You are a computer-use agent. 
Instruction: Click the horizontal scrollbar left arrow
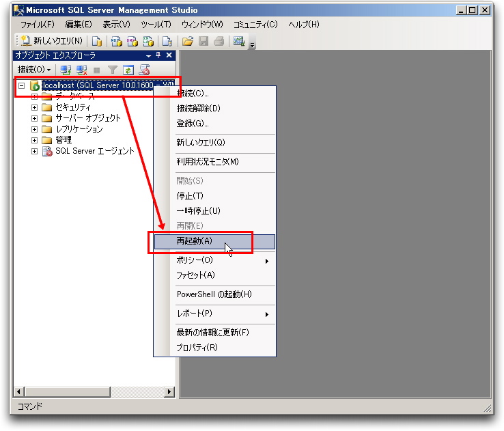(x=19, y=392)
